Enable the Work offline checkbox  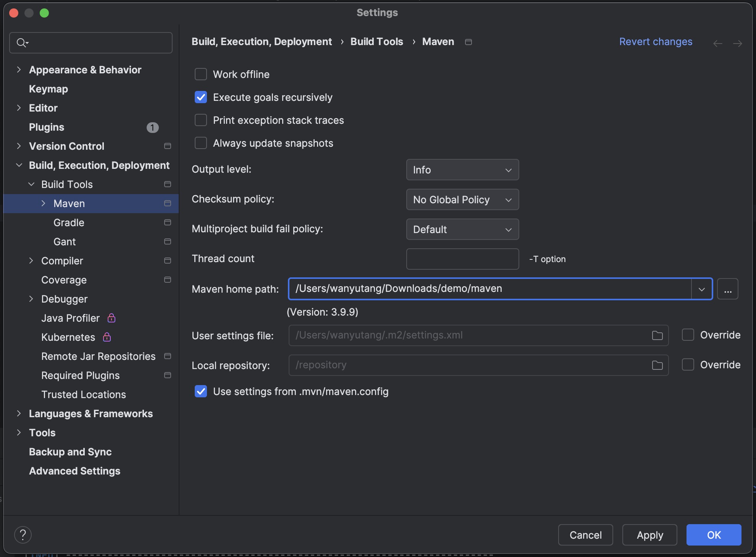click(201, 74)
